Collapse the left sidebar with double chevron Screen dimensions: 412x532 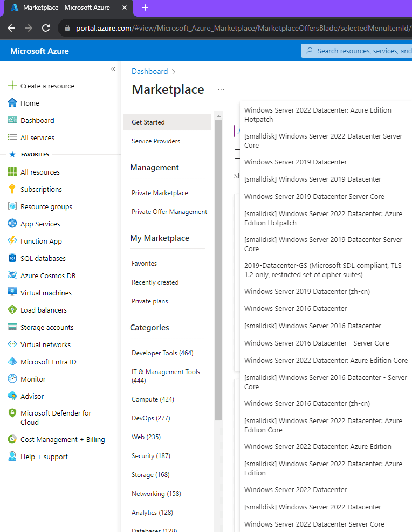(x=113, y=69)
